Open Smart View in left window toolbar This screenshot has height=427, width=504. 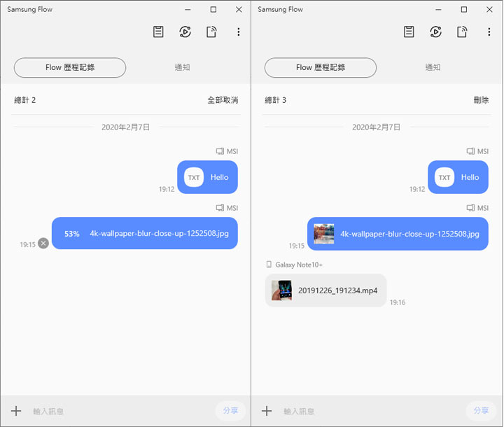(185, 32)
